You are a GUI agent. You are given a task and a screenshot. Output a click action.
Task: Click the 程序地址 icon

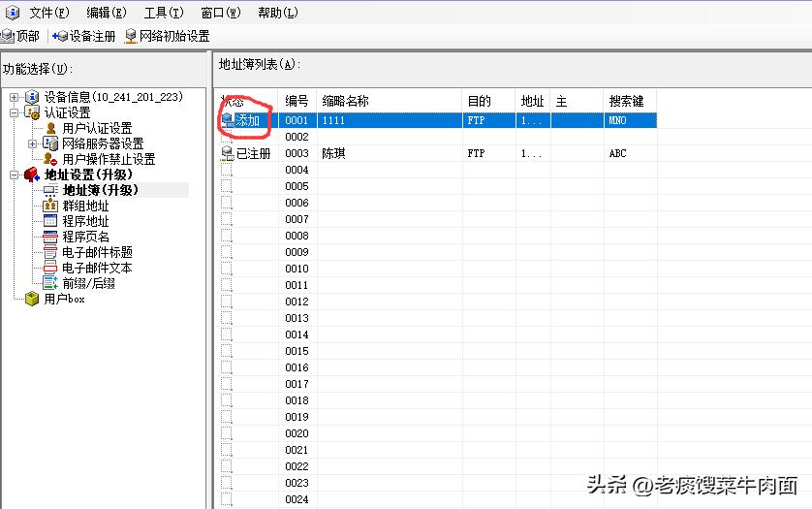coord(50,221)
